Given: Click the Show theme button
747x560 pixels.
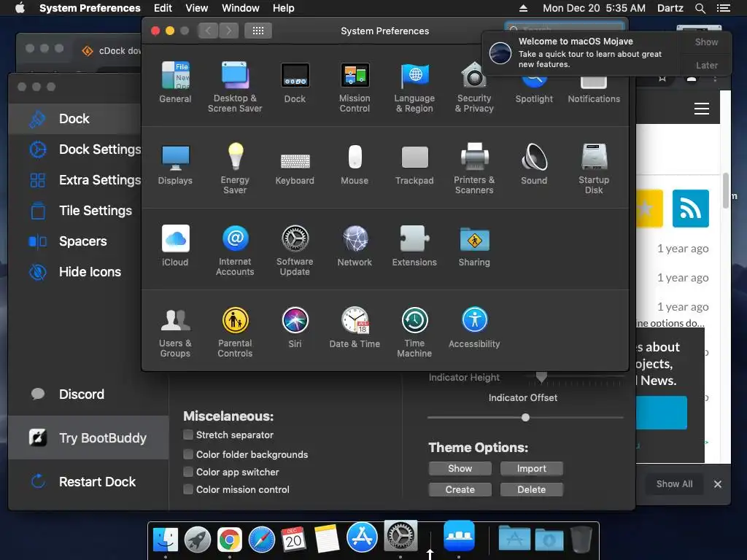Looking at the screenshot, I should [460, 469].
